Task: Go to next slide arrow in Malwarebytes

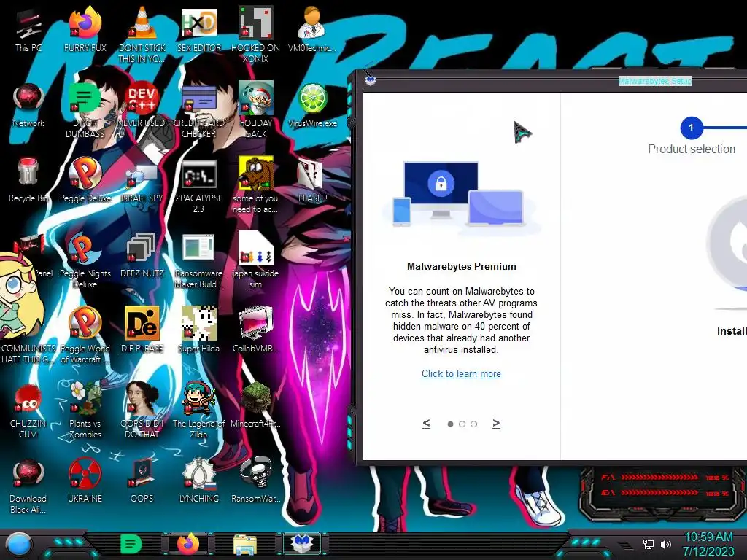Action: tap(496, 424)
